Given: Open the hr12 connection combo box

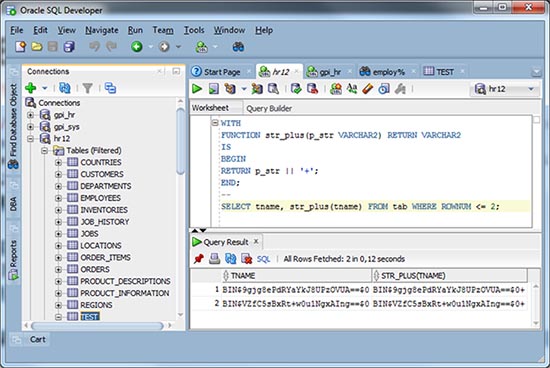Looking at the screenshot, I should [x=505, y=89].
